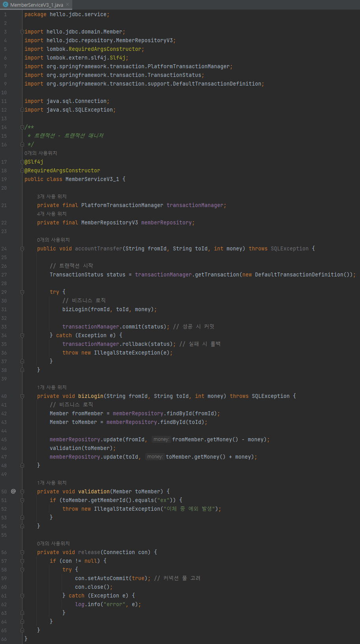
Task: Click MemberRepositoryV3 type on line 22
Action: [x=110, y=222]
